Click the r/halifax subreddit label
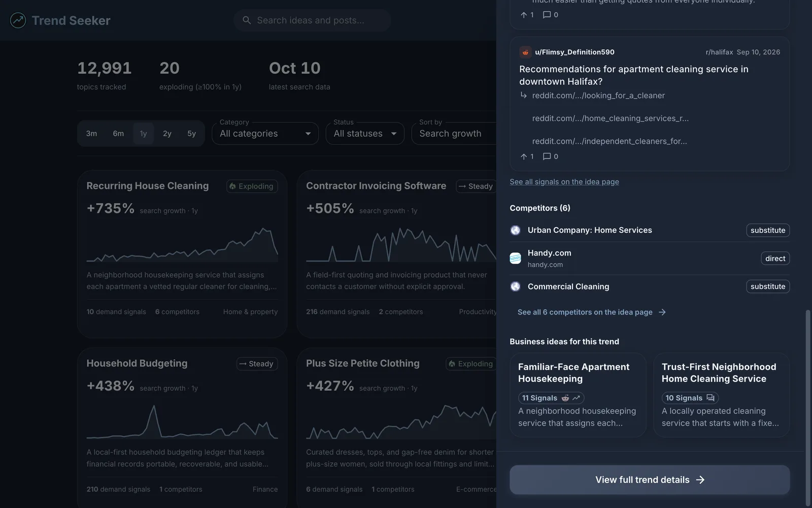 719,52
